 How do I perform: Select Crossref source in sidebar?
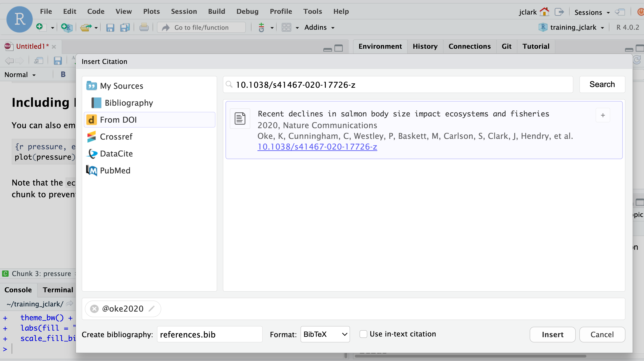(x=116, y=137)
